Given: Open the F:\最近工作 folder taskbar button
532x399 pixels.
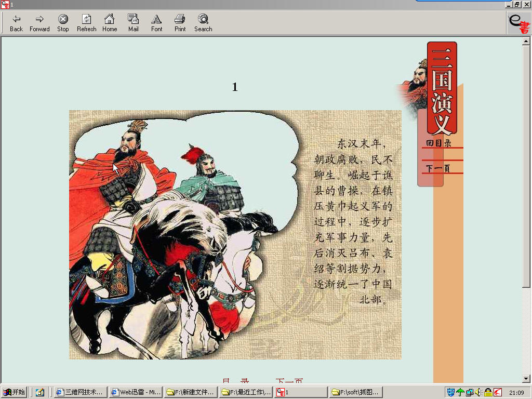Looking at the screenshot, I should [246, 392].
